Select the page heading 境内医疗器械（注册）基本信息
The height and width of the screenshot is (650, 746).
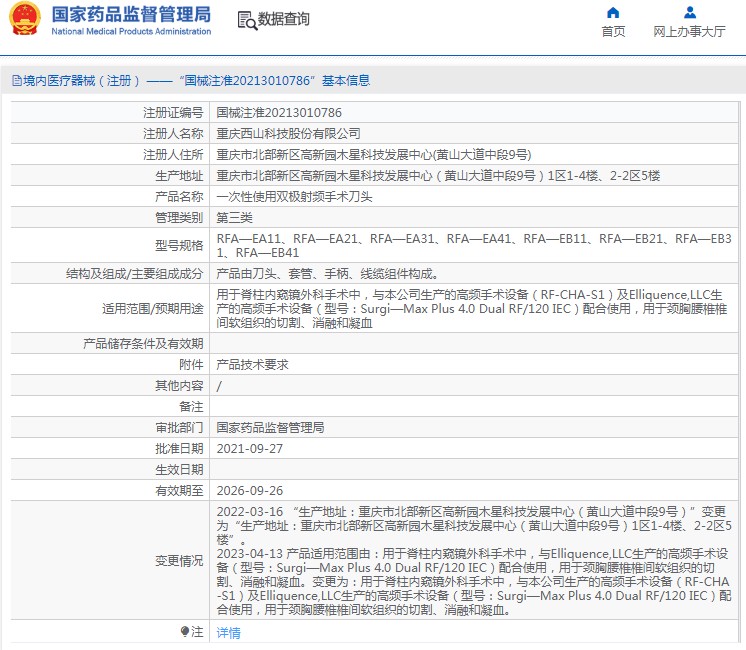tap(191, 80)
